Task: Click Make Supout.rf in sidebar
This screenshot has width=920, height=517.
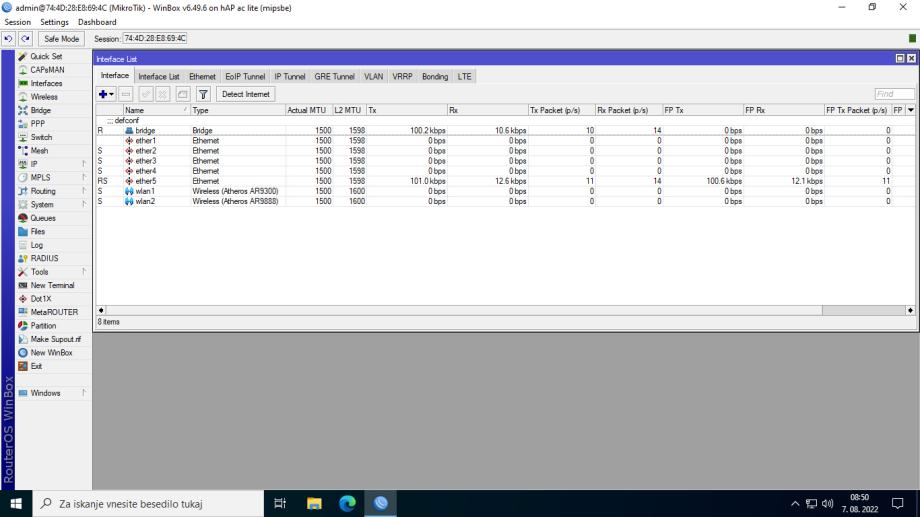Action: tap(55, 339)
